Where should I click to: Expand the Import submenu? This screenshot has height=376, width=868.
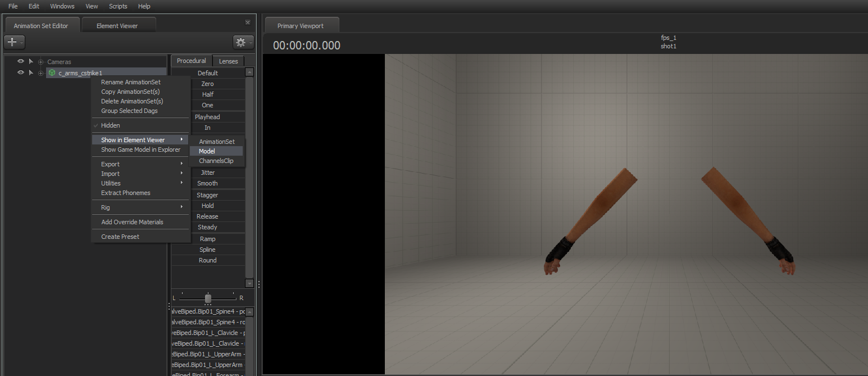tap(140, 174)
